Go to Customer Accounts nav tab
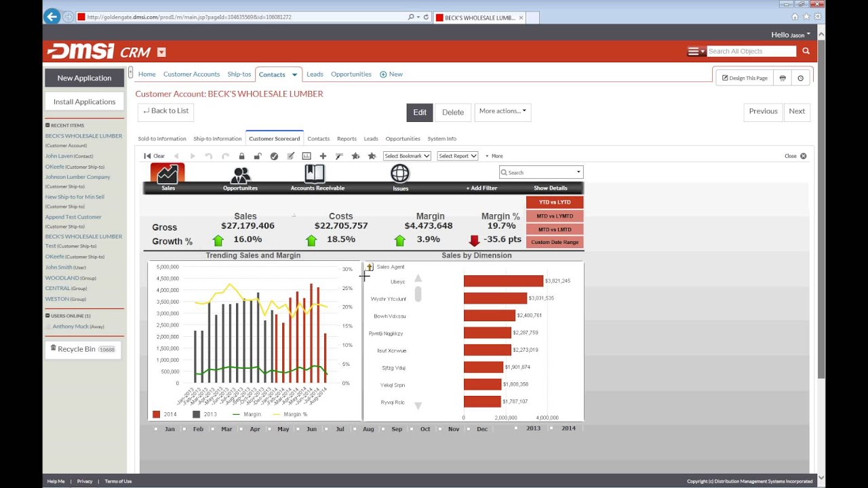The width and height of the screenshot is (868, 488). tap(191, 75)
